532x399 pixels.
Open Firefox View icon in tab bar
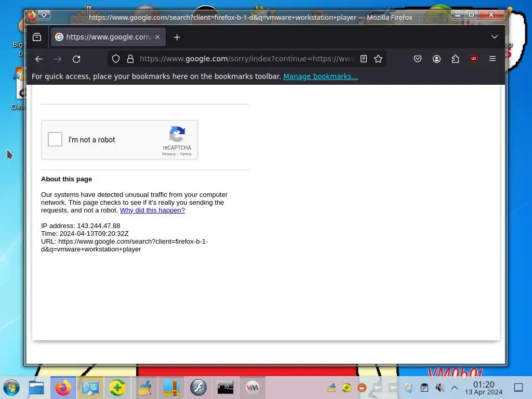coord(37,37)
